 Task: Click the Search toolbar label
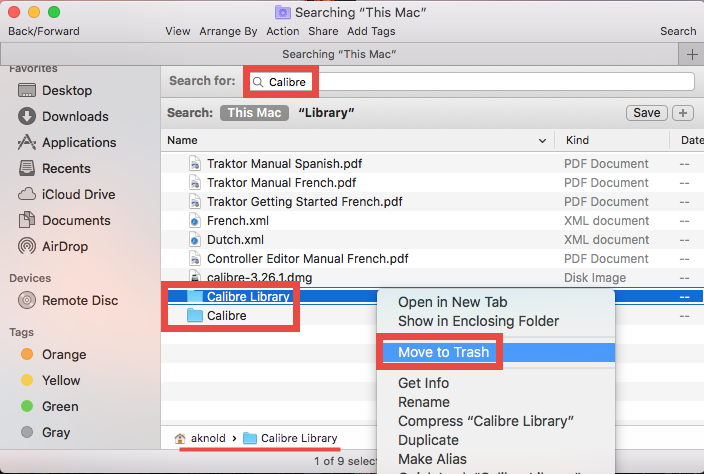coord(678,31)
